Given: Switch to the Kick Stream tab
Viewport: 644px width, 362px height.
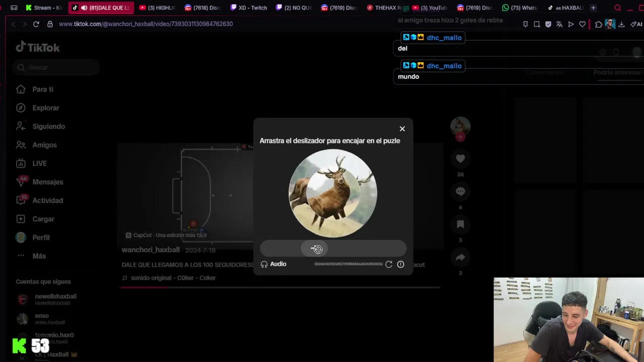Looking at the screenshot, I should tap(43, 8).
